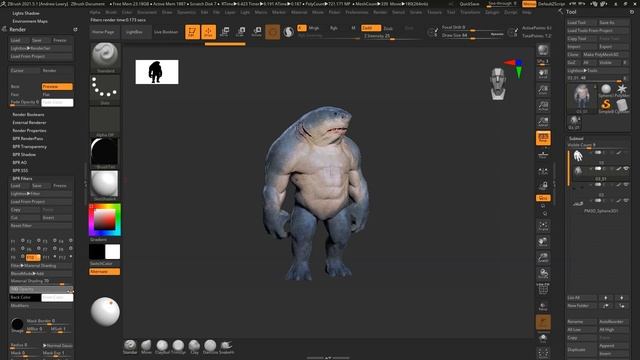
Task: Toggle visibility eye of second subtool row
Action: click(626, 169)
